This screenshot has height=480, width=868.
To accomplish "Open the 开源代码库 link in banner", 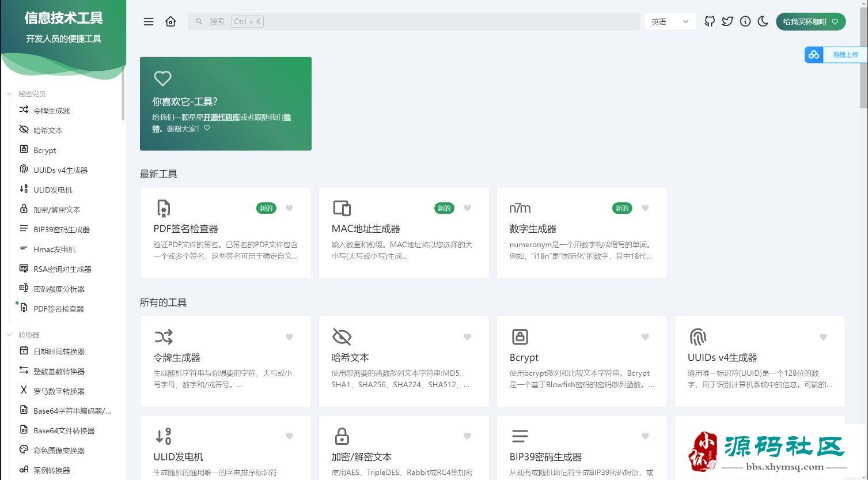I will coord(221,117).
